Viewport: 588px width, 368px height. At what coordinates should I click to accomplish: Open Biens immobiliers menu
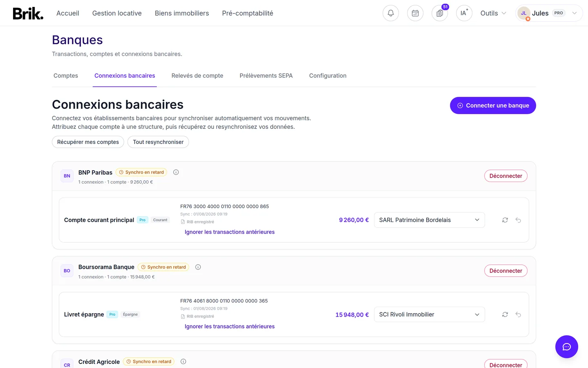(182, 13)
